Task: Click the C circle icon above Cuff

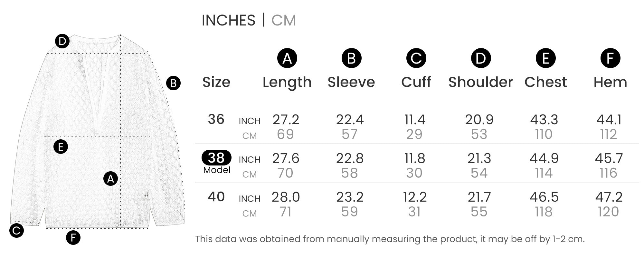Action: tap(416, 58)
